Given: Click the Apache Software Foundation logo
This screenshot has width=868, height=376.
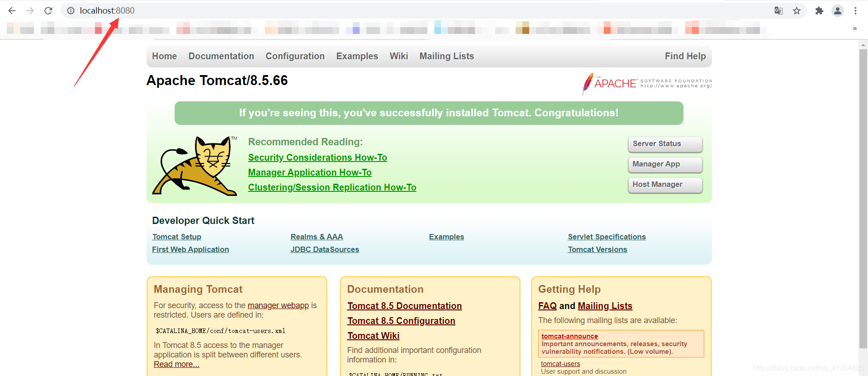Looking at the screenshot, I should pyautogui.click(x=647, y=84).
